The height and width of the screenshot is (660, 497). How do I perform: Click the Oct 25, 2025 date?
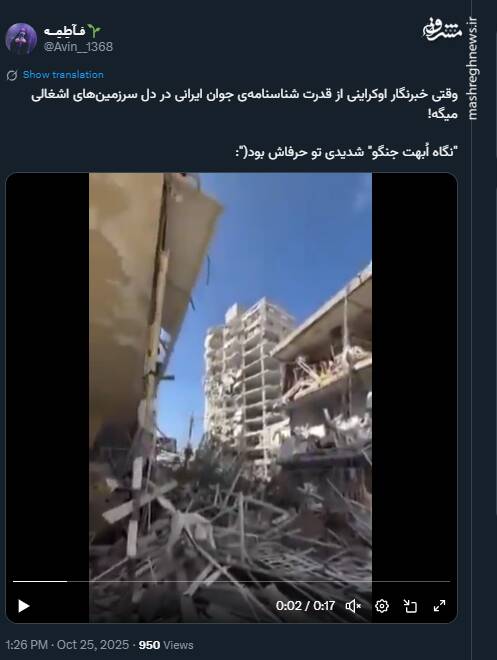(x=93, y=645)
